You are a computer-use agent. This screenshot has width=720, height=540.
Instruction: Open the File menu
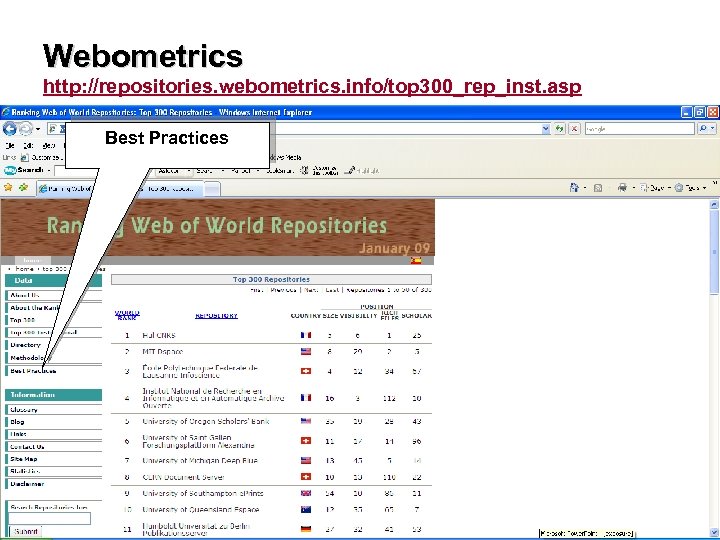[10, 146]
